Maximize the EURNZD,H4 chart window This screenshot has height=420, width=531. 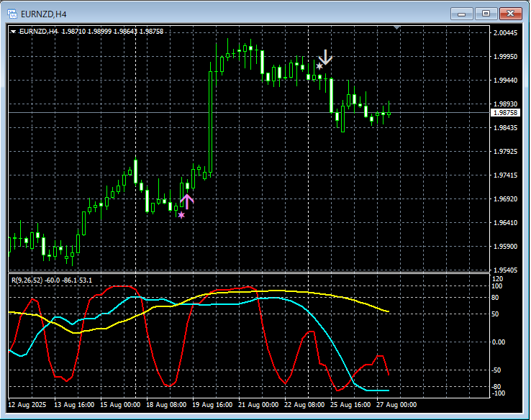tap(486, 13)
